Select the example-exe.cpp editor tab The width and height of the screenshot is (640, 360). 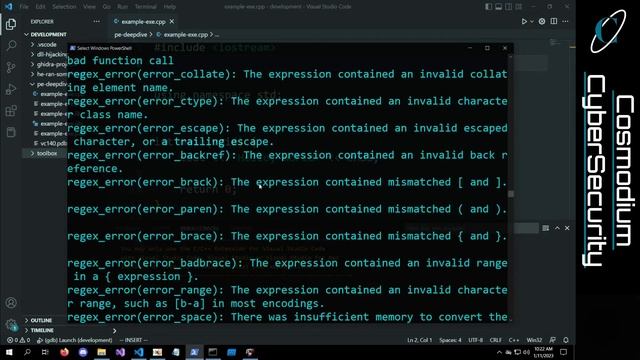[x=143, y=22]
